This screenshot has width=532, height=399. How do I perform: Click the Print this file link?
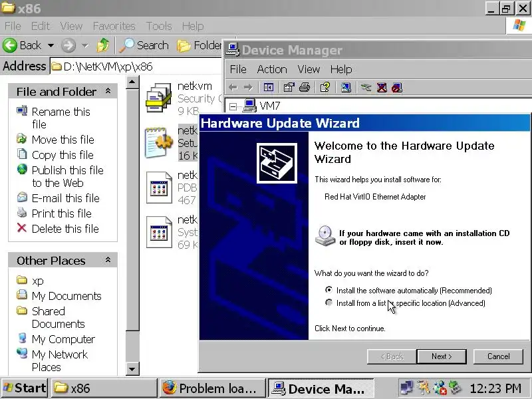coord(61,213)
